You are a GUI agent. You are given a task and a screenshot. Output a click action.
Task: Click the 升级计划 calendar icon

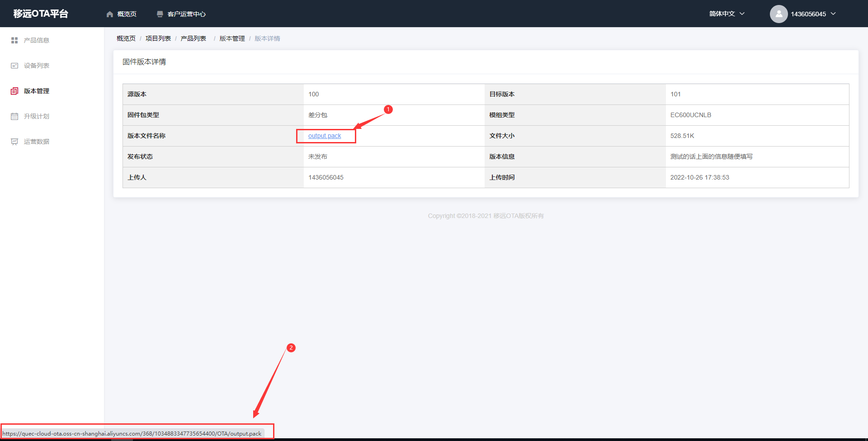pos(14,116)
